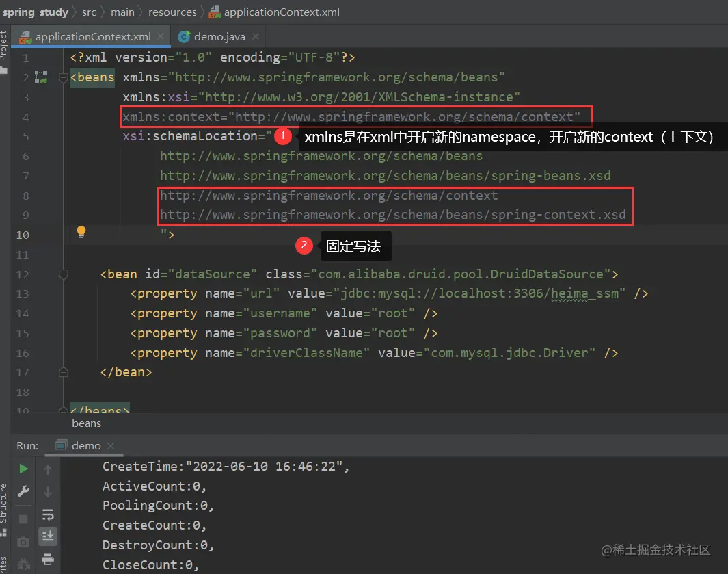The width and height of the screenshot is (728, 574).
Task: Click the demo.java class icon in the tab
Action: 185,37
